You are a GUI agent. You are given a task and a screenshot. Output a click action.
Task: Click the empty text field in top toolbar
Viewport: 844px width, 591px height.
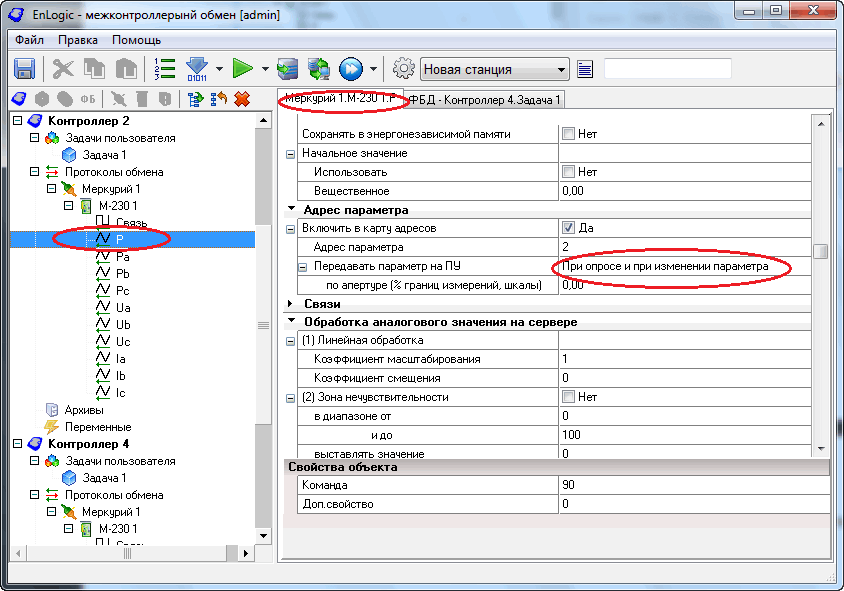(x=668, y=69)
